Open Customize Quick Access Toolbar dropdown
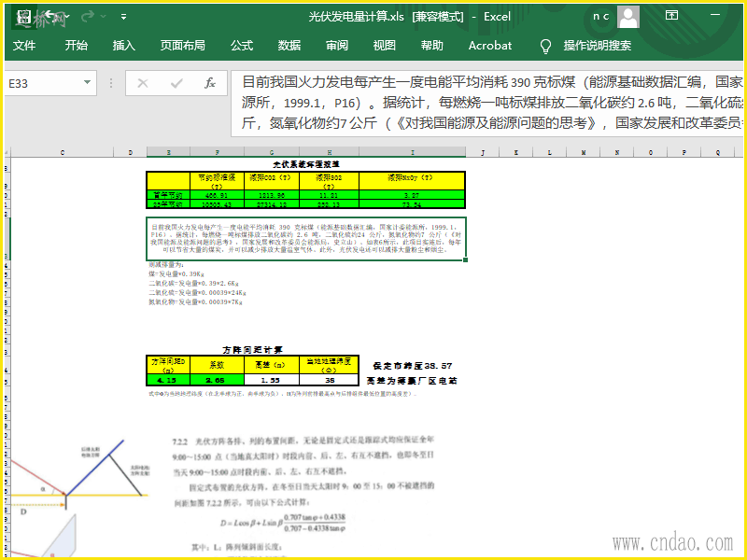This screenshot has height=560, width=747. (x=123, y=17)
